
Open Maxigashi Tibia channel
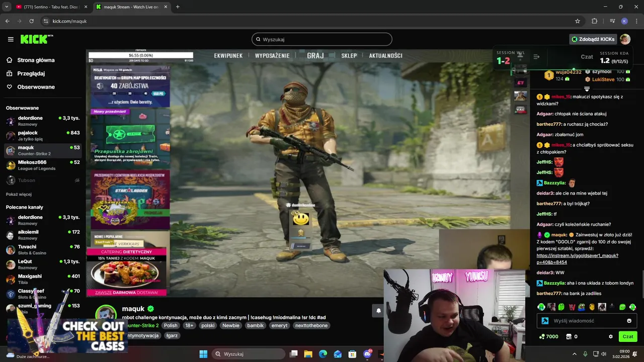click(x=43, y=279)
